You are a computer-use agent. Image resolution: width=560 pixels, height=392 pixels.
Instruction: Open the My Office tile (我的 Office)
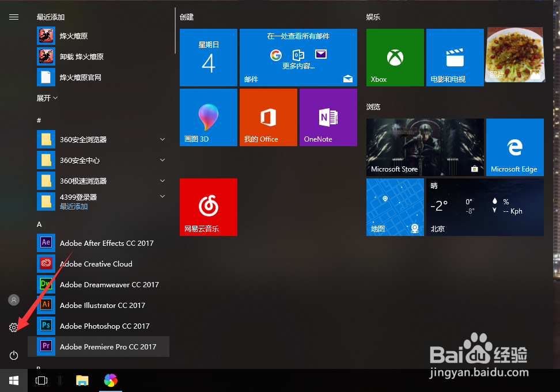coord(268,117)
